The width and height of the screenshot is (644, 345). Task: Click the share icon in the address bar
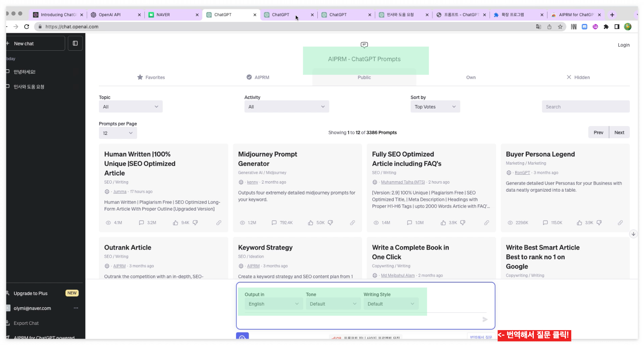(x=549, y=27)
